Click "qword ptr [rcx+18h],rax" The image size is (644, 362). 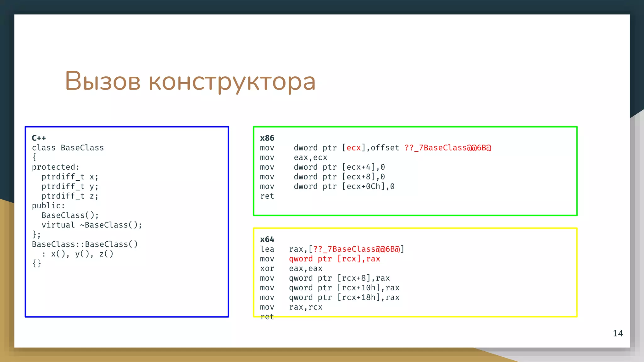click(x=344, y=298)
